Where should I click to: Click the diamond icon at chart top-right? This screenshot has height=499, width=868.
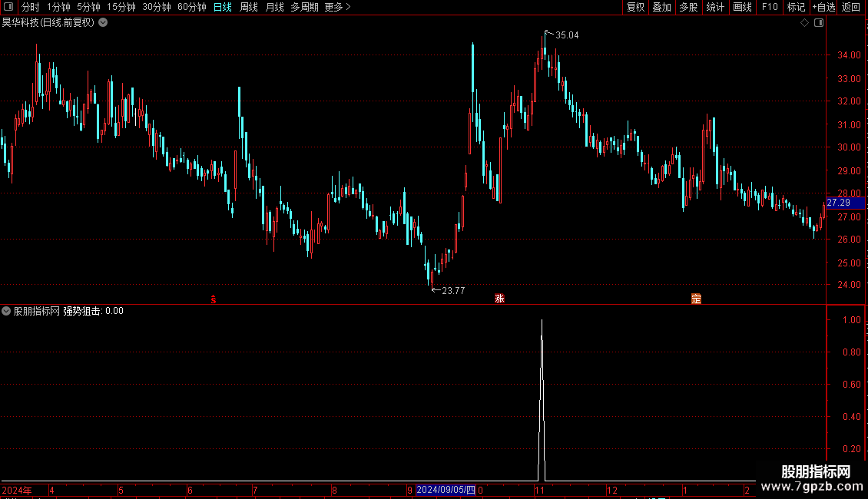pyautogui.click(x=805, y=23)
